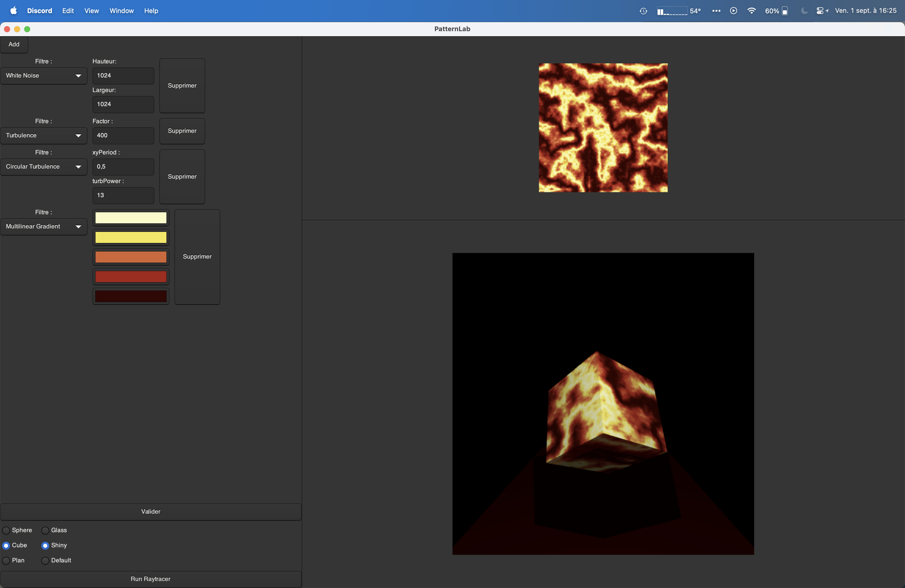The image size is (905, 588).
Task: Click the now playing menu bar icon
Action: point(733,11)
